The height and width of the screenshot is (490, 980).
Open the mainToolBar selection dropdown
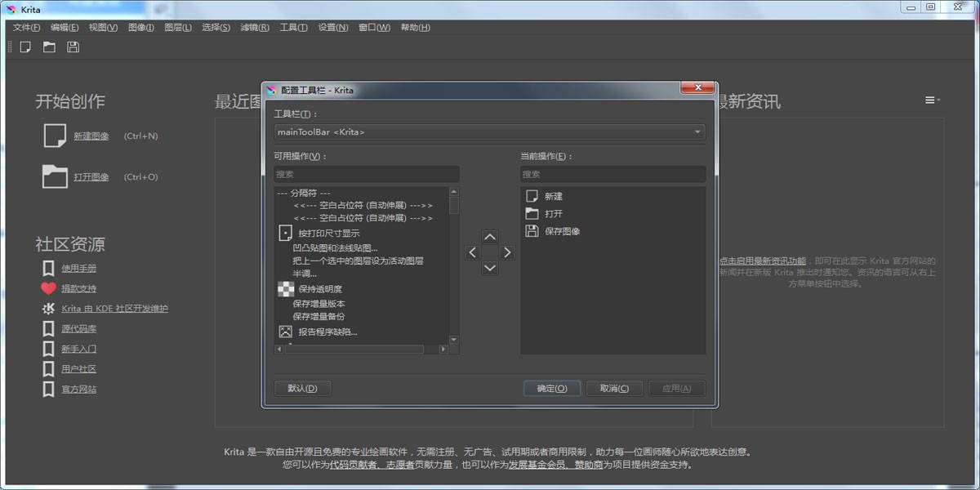pos(697,131)
